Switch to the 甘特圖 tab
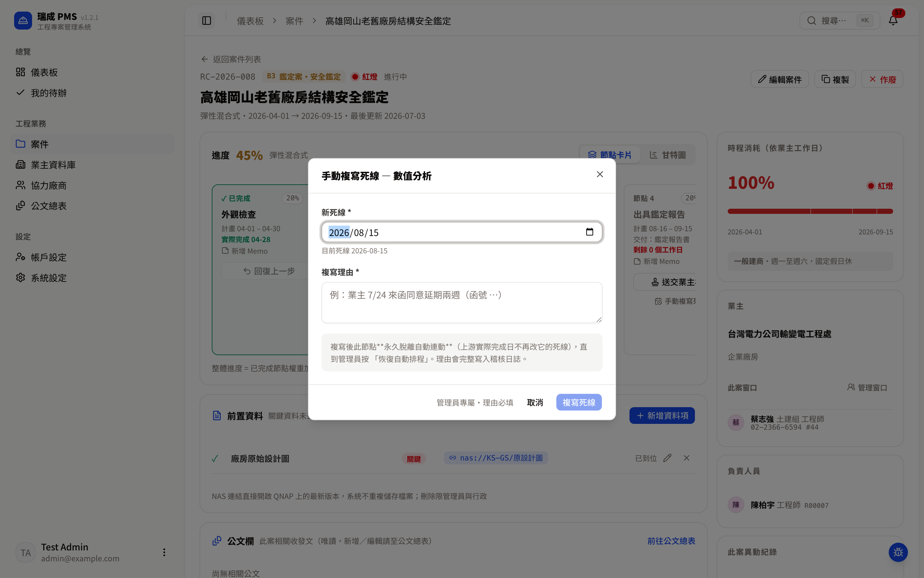This screenshot has height=578, width=924. coord(668,155)
